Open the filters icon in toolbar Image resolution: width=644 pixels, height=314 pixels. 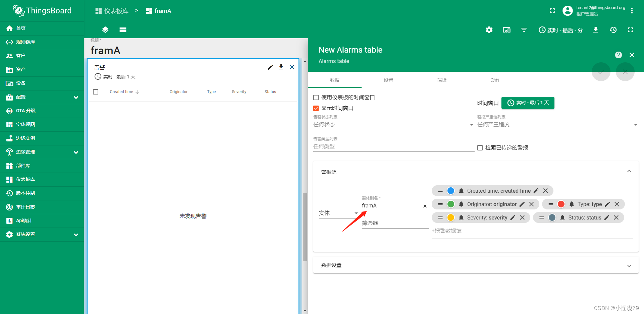(524, 30)
